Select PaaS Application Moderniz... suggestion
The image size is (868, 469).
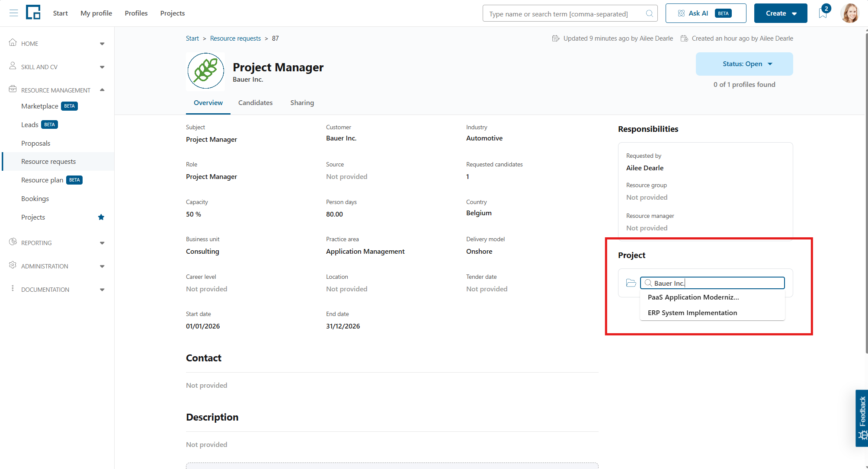(712, 297)
